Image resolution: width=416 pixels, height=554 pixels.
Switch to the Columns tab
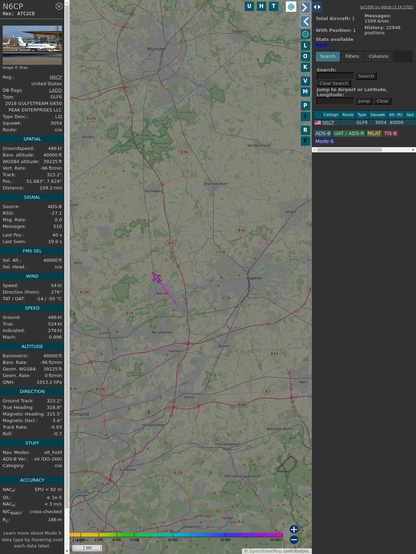378,56
